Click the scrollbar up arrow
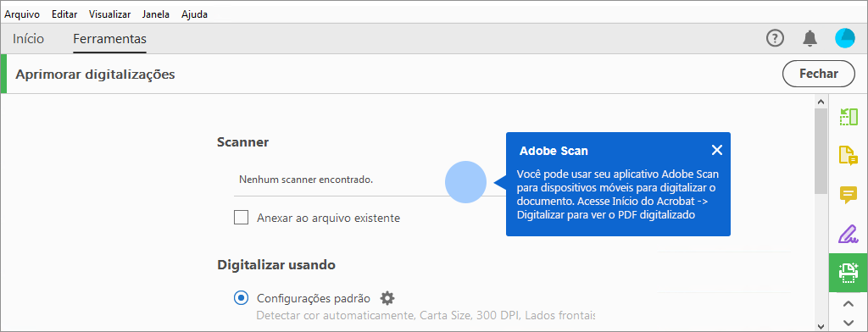The width and height of the screenshot is (868, 332). click(821, 102)
